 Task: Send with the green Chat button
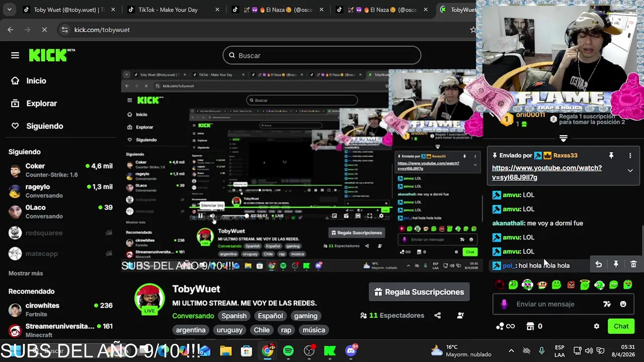point(621,326)
